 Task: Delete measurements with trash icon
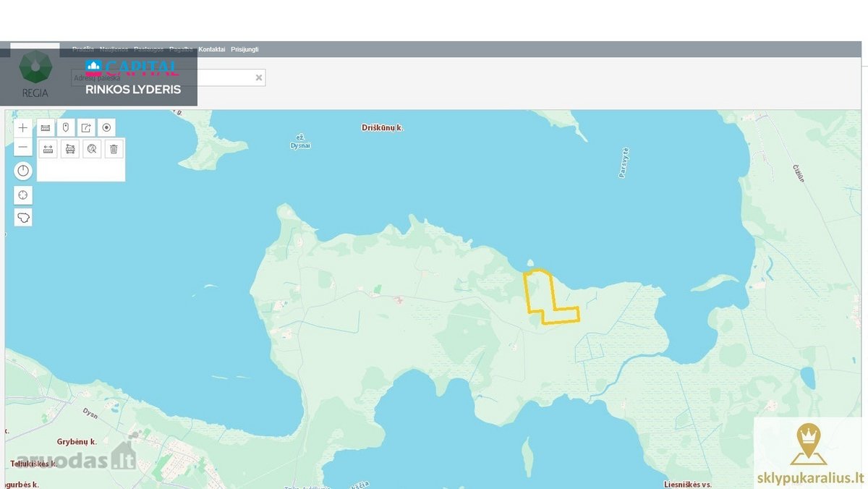114,149
